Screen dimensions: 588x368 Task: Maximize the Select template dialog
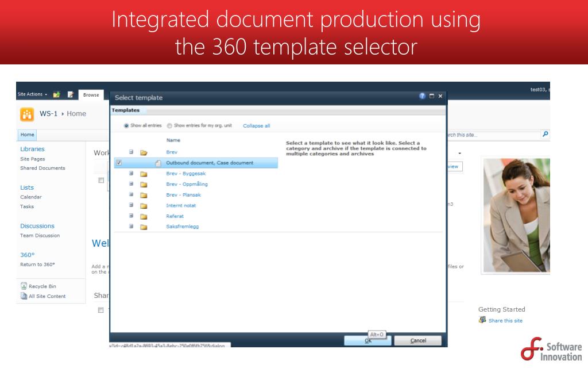(432, 96)
